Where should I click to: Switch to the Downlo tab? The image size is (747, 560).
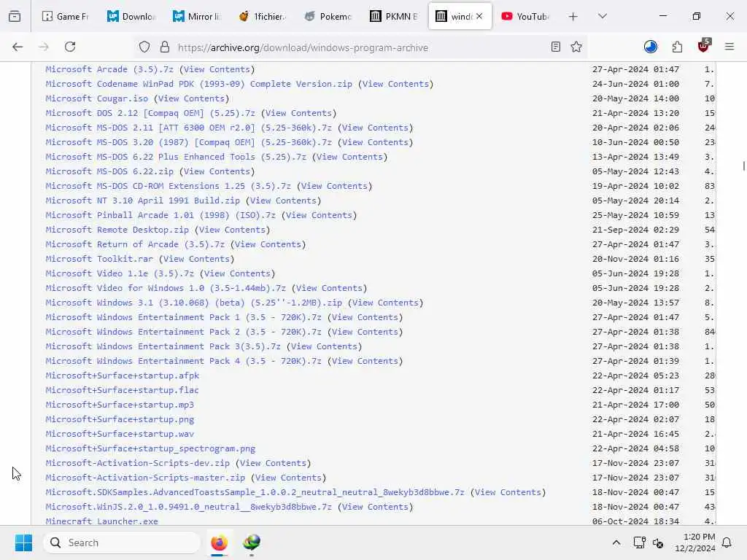131,16
